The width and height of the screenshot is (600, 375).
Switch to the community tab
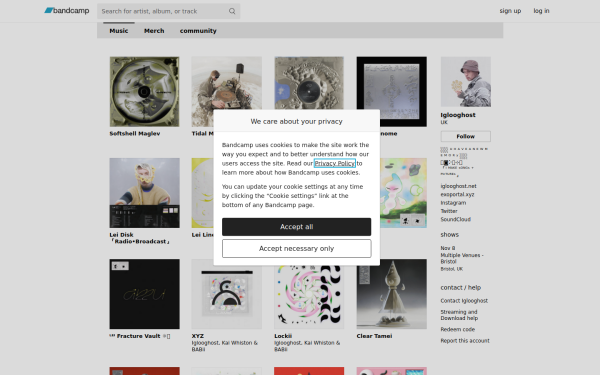[198, 31]
